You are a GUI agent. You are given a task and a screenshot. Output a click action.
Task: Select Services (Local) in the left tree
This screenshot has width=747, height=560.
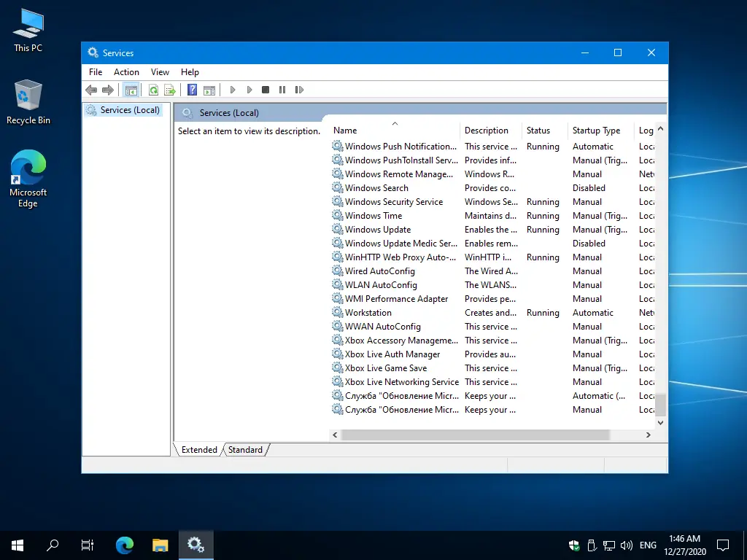click(x=130, y=109)
